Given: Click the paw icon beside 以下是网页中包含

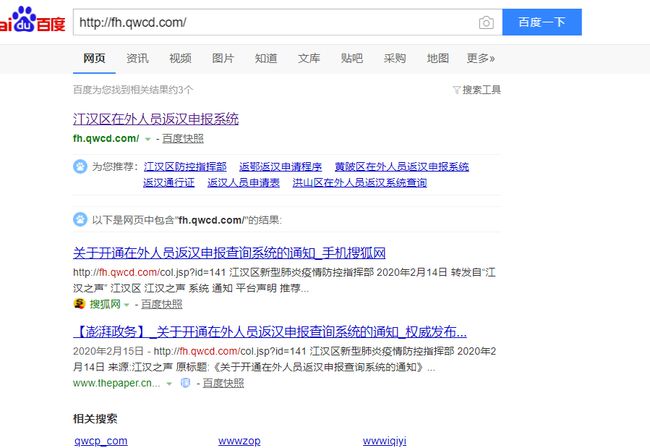Looking at the screenshot, I should (80, 219).
